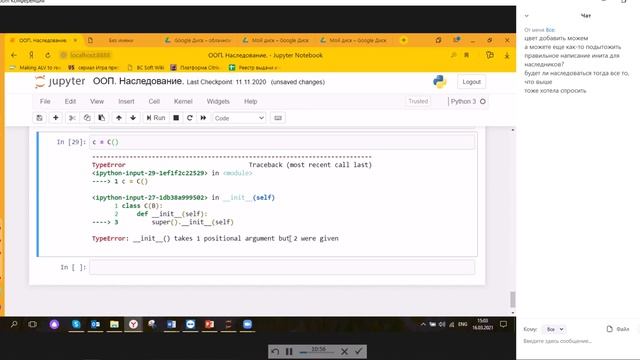Switch to the first Мой диск - Google Диск tab
This screenshot has width=640, height=360.
276,40
